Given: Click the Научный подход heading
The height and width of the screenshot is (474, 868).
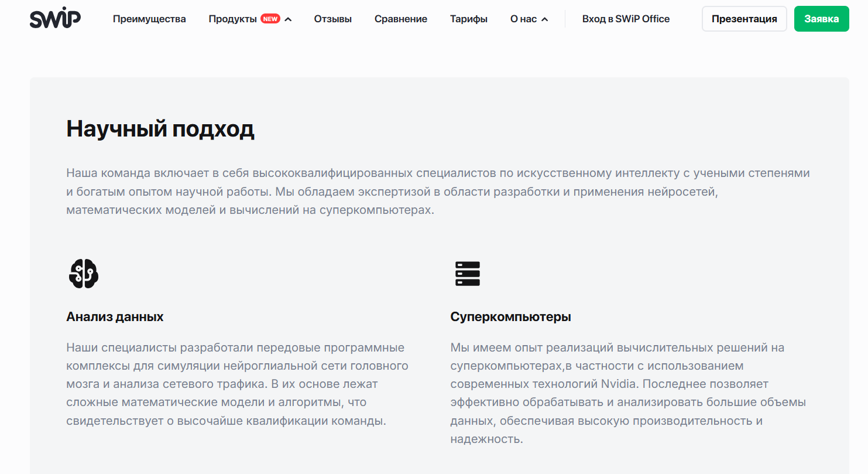Looking at the screenshot, I should pos(160,129).
